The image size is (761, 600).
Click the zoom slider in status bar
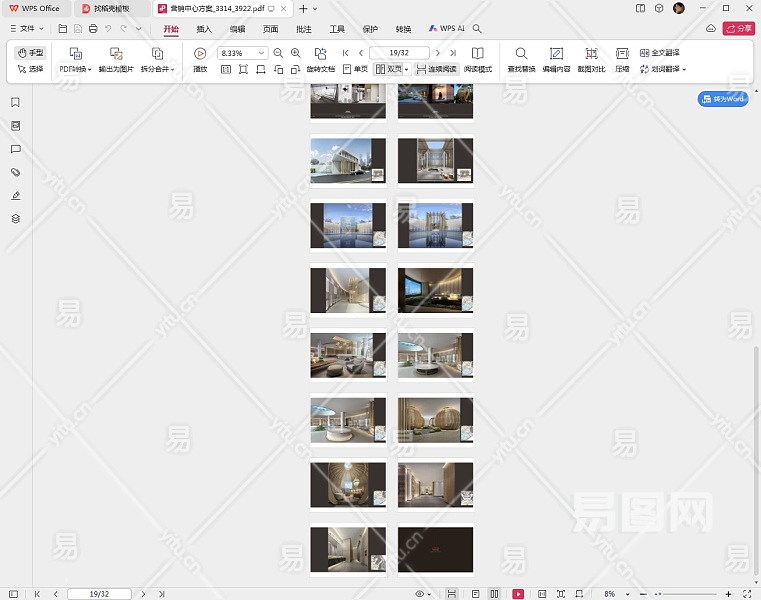tap(685, 594)
